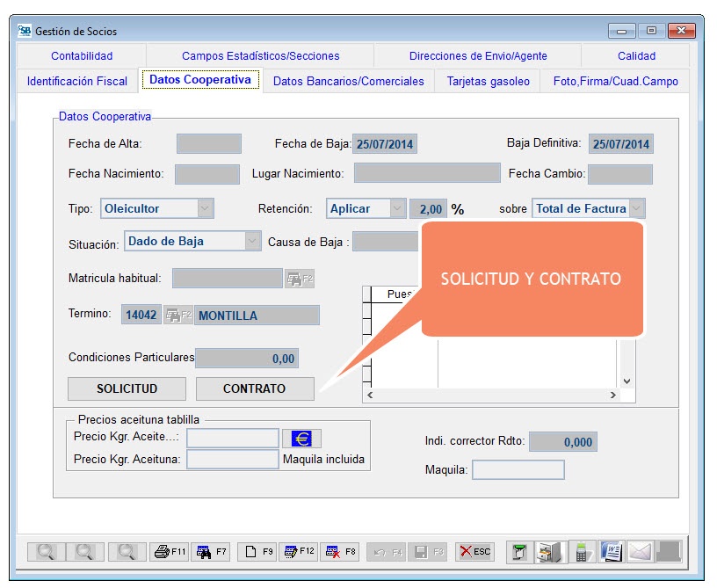Open the Retención dropdown showing Aplicar
The image size is (717, 588).
[397, 209]
